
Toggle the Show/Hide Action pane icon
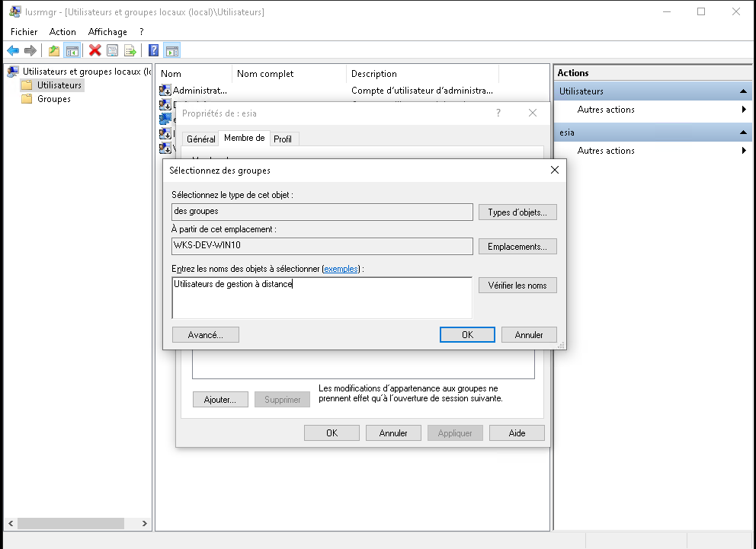pos(172,50)
